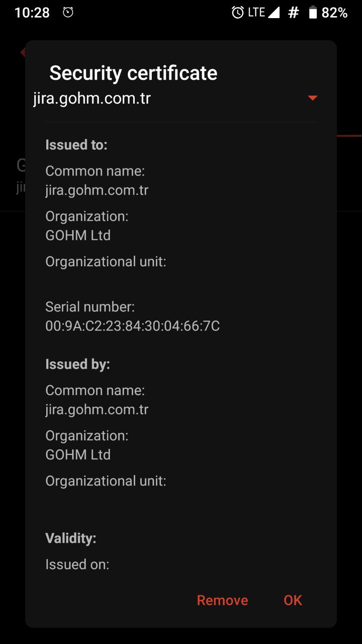Tap the Serial number label
The width and height of the screenshot is (362, 644).
click(90, 306)
